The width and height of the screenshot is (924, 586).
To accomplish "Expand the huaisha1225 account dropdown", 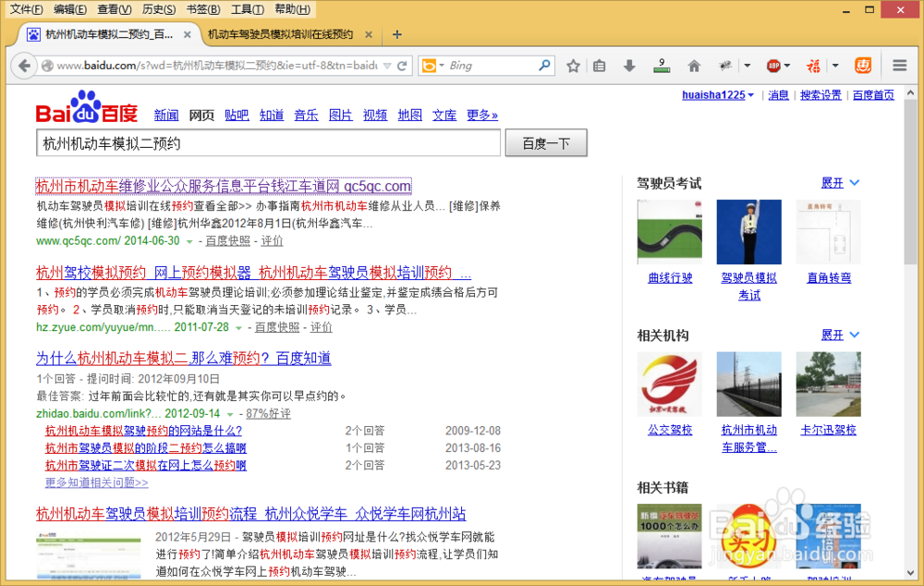I will tap(750, 95).
